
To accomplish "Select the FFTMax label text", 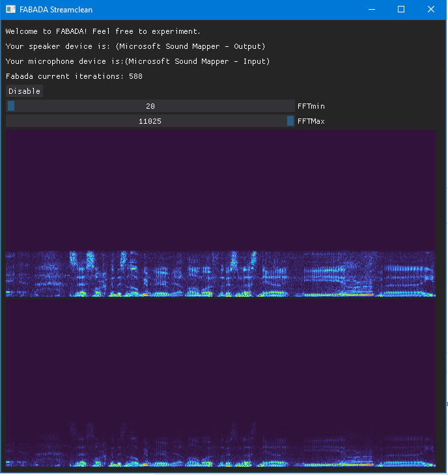I will click(311, 121).
